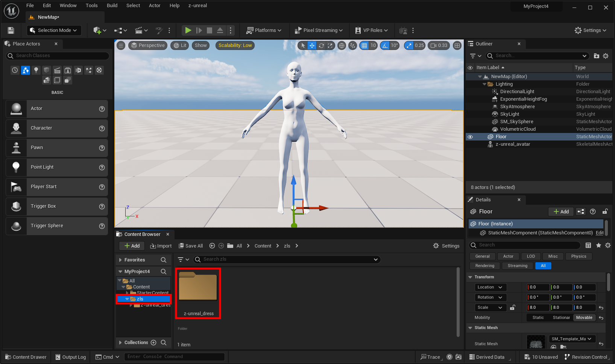Click the surface snapping icon in viewport

(352, 45)
